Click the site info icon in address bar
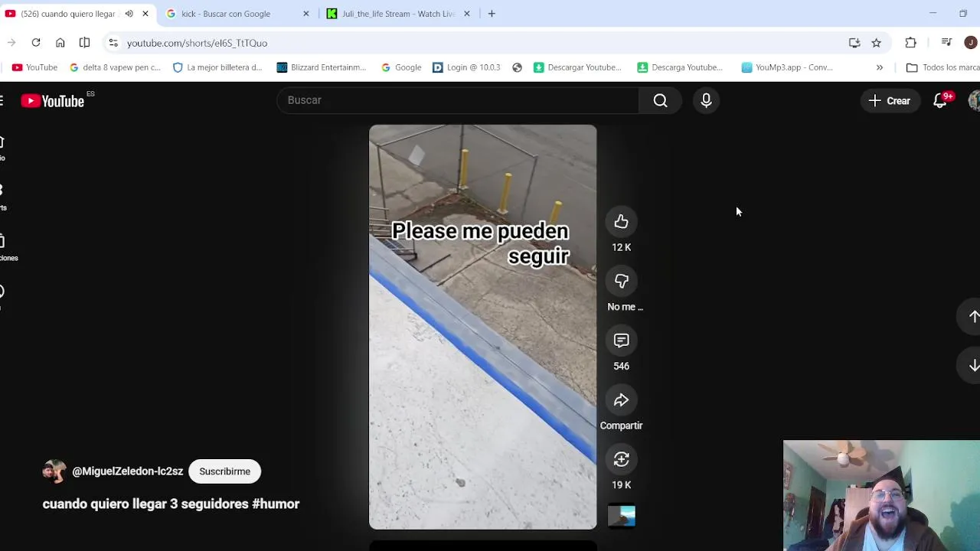The width and height of the screenshot is (980, 551). (113, 43)
